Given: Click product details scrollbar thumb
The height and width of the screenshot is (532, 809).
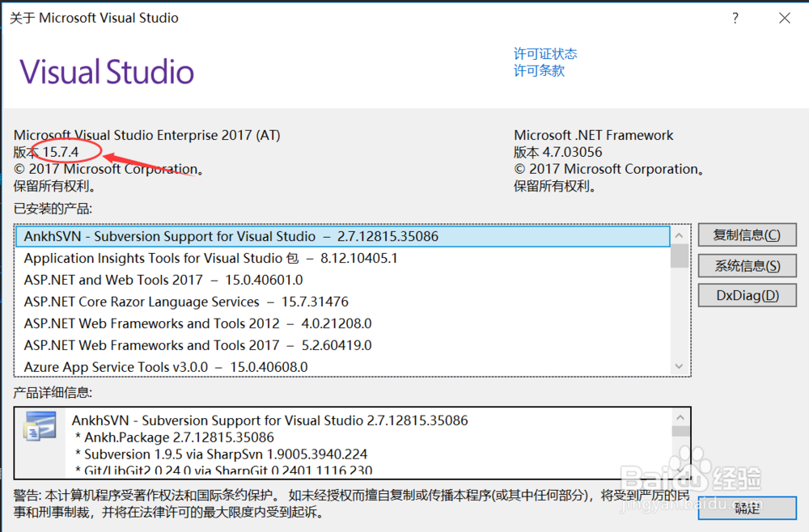Looking at the screenshot, I should point(680,432).
